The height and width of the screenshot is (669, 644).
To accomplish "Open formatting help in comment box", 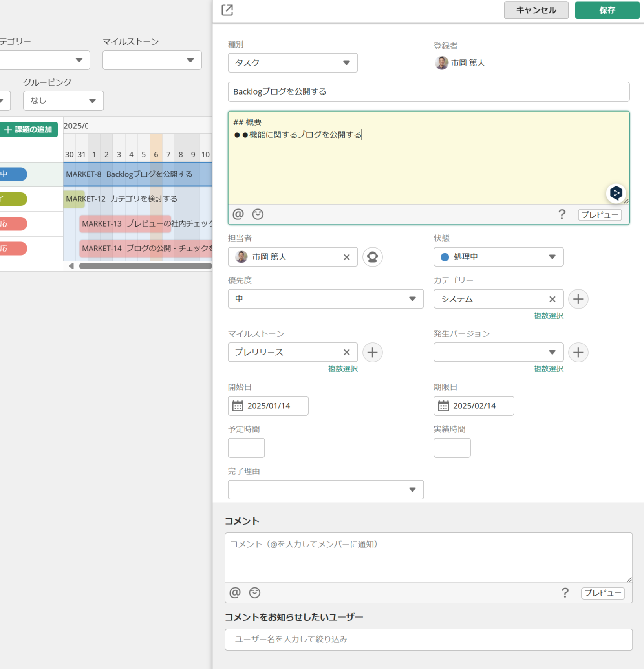I will (x=565, y=593).
